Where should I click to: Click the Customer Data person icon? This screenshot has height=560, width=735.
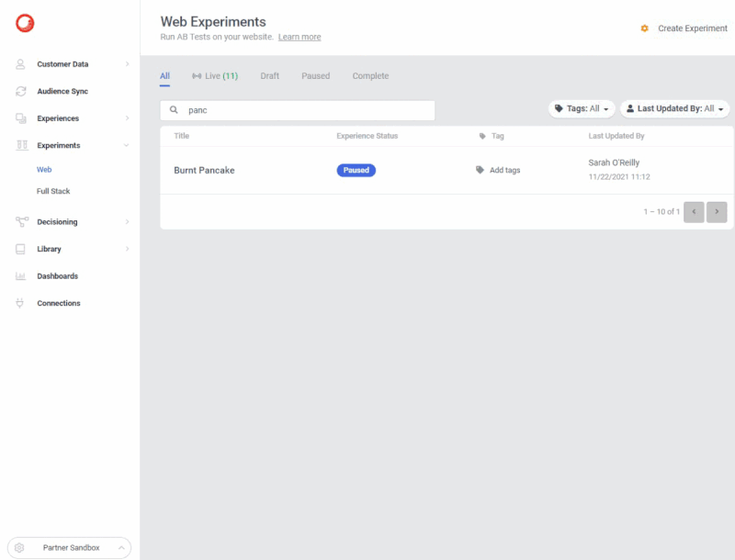click(x=20, y=64)
